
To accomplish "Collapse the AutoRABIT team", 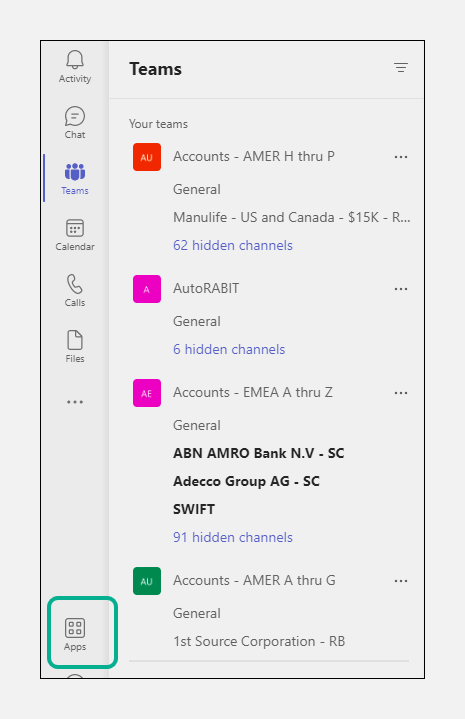I will click(x=206, y=288).
